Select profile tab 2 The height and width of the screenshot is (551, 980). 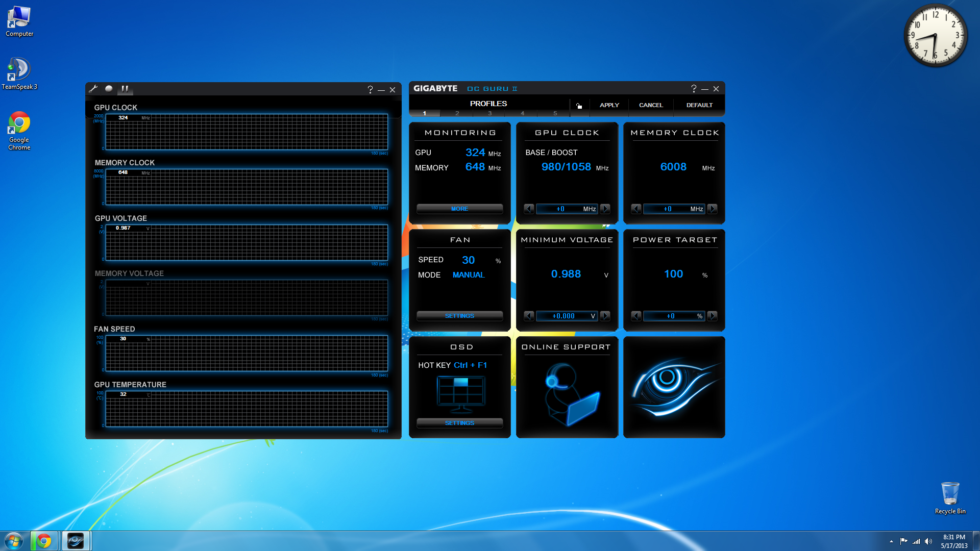pyautogui.click(x=457, y=113)
